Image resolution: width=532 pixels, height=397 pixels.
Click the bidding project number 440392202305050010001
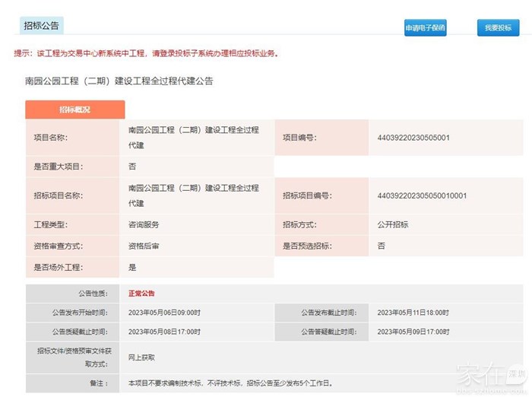tap(422, 195)
